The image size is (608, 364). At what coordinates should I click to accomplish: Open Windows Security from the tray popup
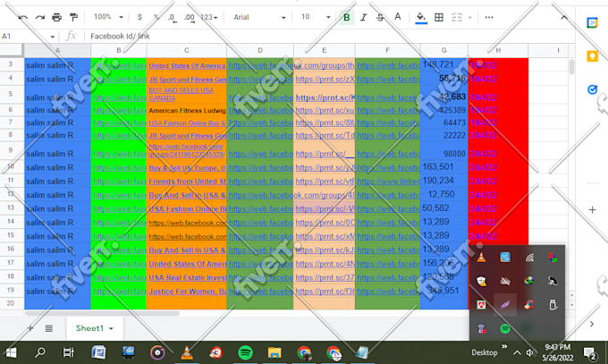pos(481,282)
